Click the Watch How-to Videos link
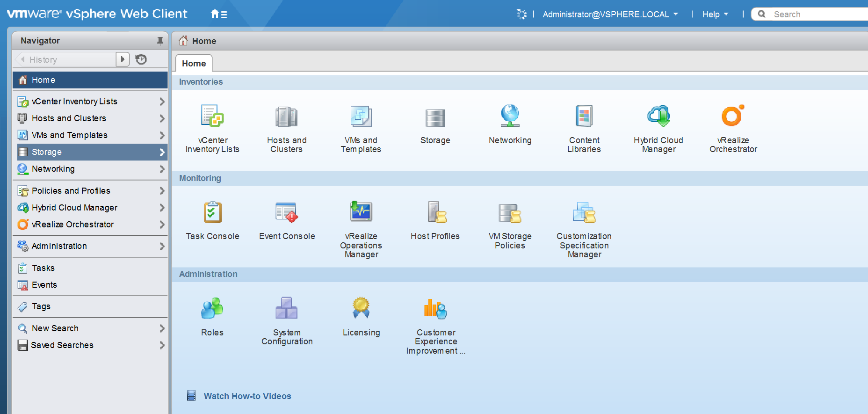Image resolution: width=868 pixels, height=414 pixels. tap(247, 396)
